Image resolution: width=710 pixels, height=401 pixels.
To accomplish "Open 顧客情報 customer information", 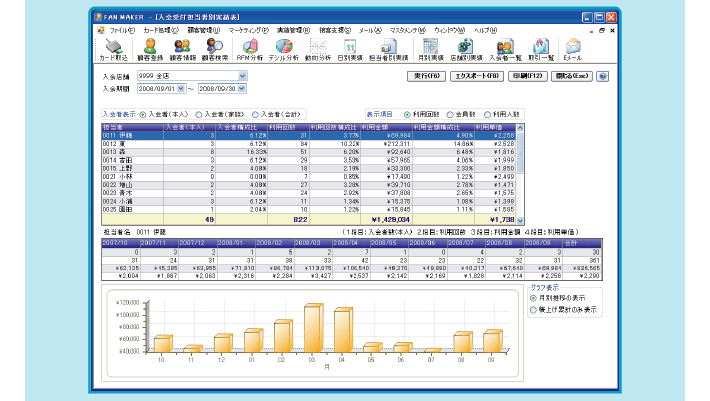I will (182, 49).
